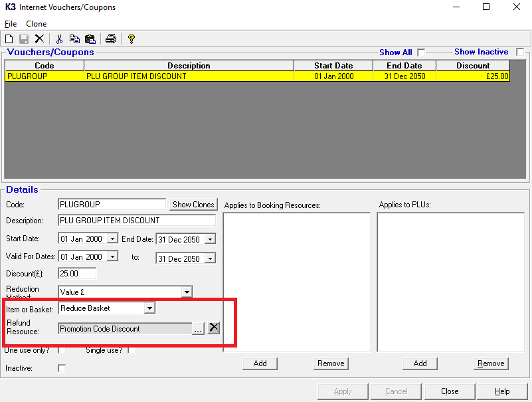Image resolution: width=532 pixels, height=402 pixels.
Task: Sort by Code column header
Action: point(44,66)
